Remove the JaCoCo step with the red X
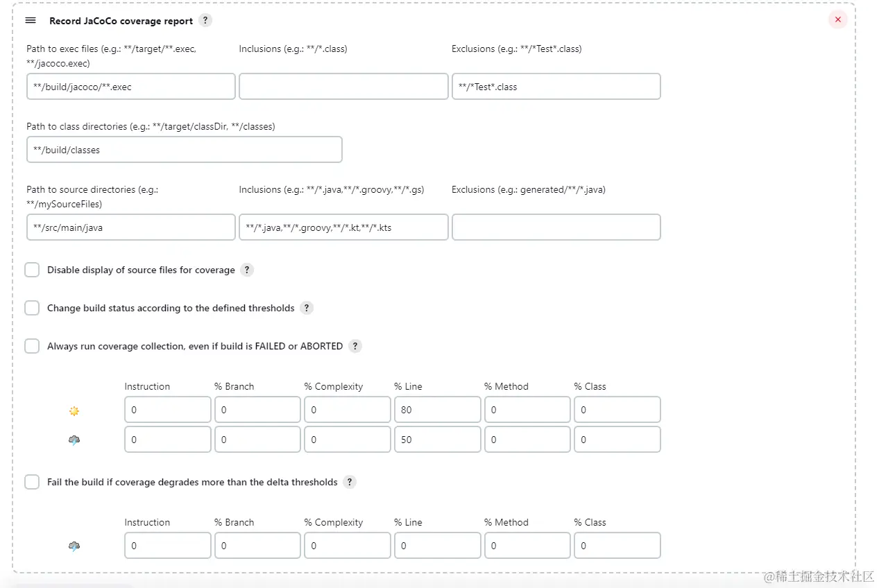Image resolution: width=879 pixels, height=588 pixels. point(837,19)
